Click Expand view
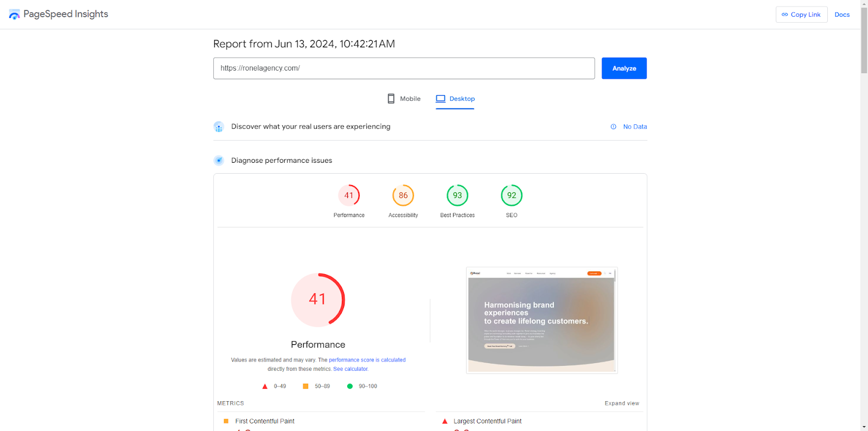Screen dimensions: 868x431 [x=622, y=403]
